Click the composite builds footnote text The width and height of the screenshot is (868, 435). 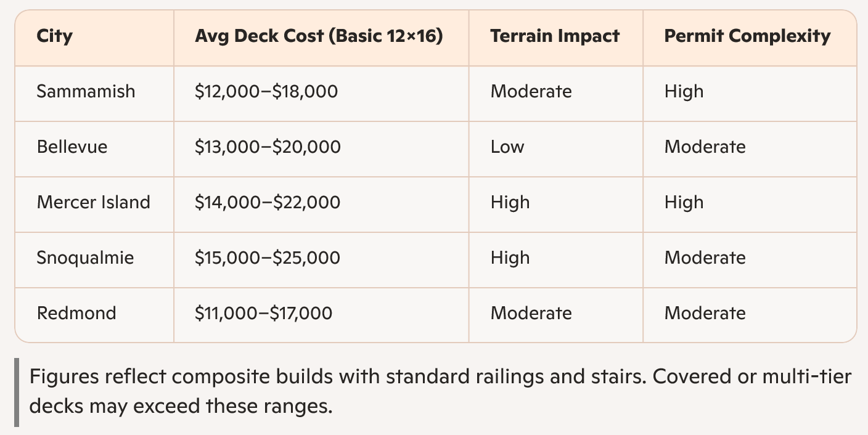coord(440,391)
